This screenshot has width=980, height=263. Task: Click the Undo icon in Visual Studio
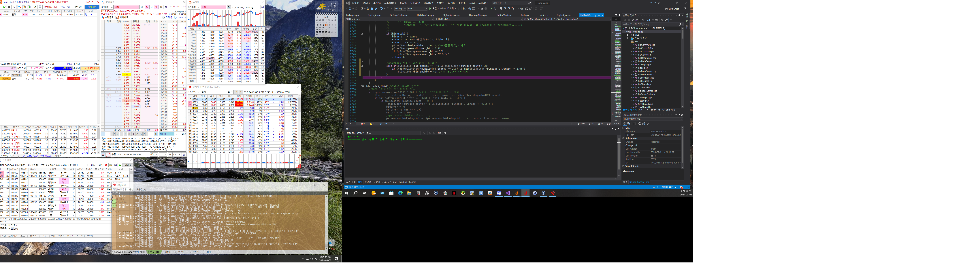(x=381, y=9)
